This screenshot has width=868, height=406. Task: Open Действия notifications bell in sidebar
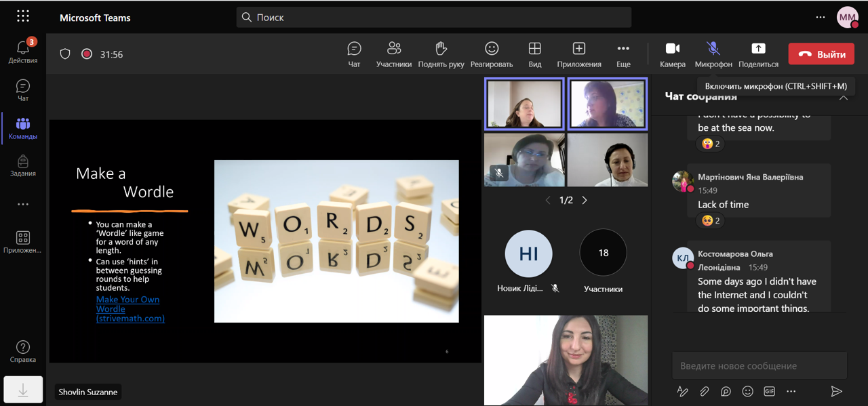(23, 51)
